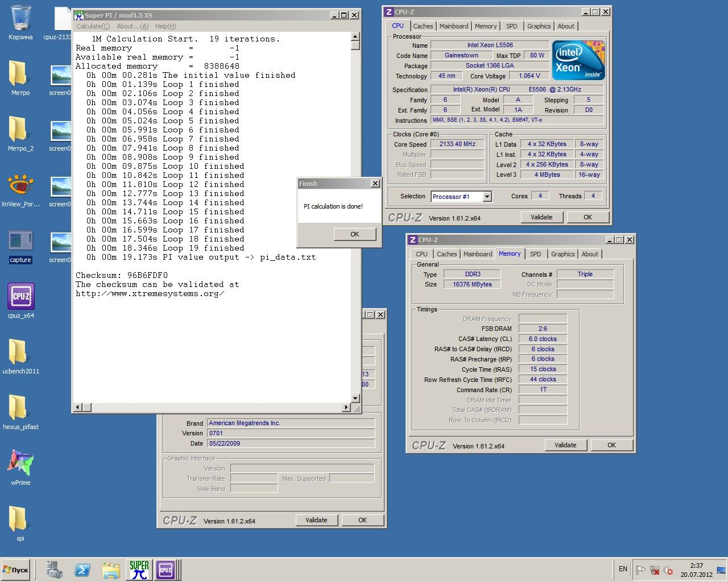Close the Finish dialog with its X
The height and width of the screenshot is (582, 728).
coord(375,184)
